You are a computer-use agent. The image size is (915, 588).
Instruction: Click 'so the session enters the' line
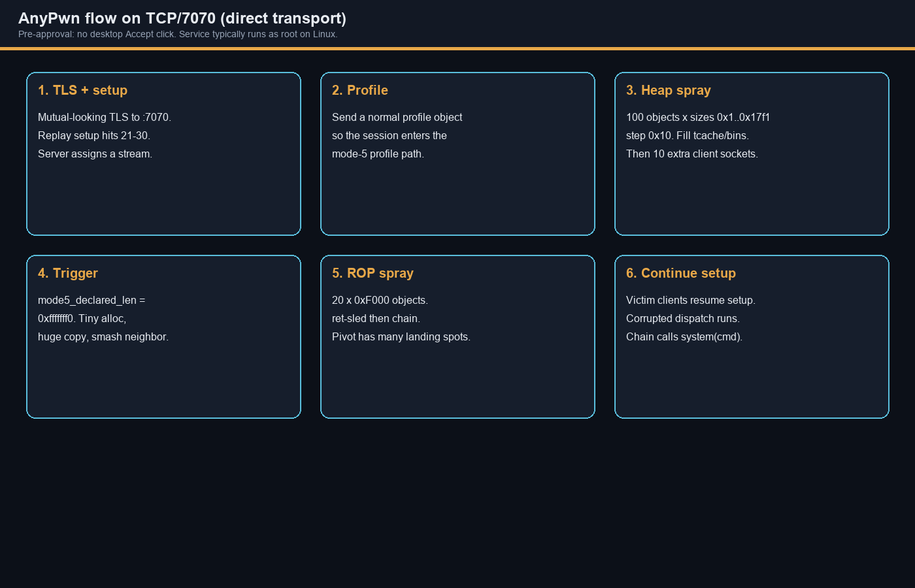390,135
